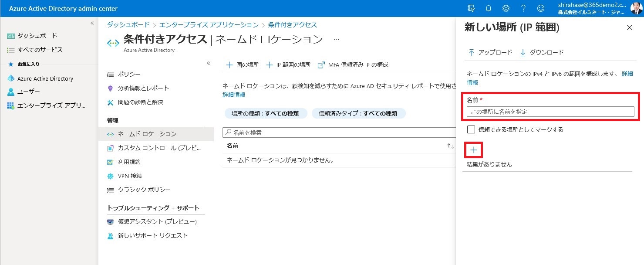Screen dimensions: 644x265
Task: Close the 新しい場所 panel
Action: (x=629, y=27)
